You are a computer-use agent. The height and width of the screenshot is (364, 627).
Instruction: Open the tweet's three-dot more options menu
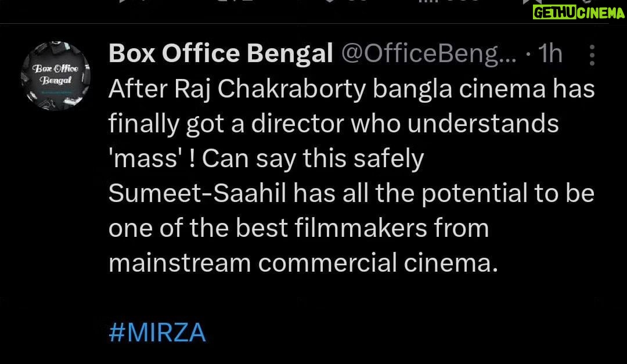click(592, 54)
